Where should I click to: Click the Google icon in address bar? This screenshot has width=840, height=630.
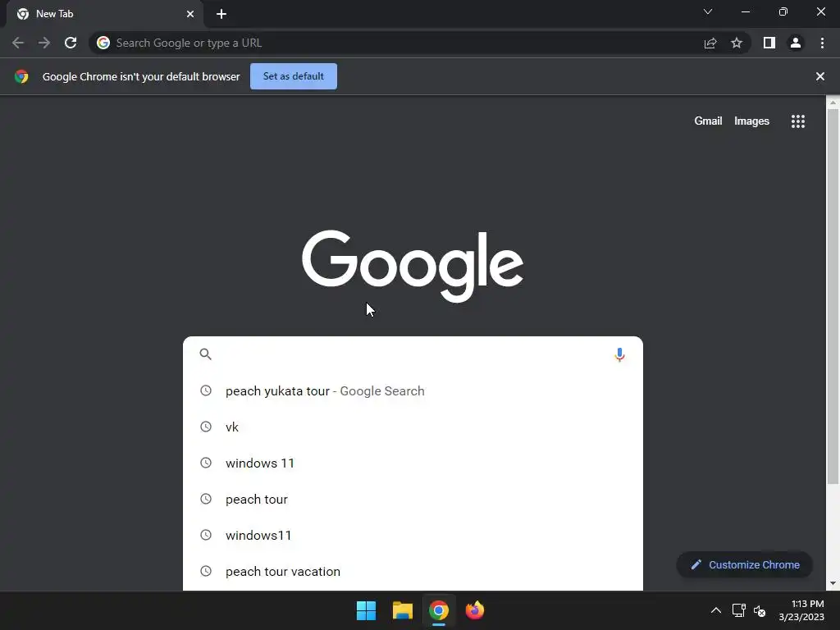click(103, 43)
